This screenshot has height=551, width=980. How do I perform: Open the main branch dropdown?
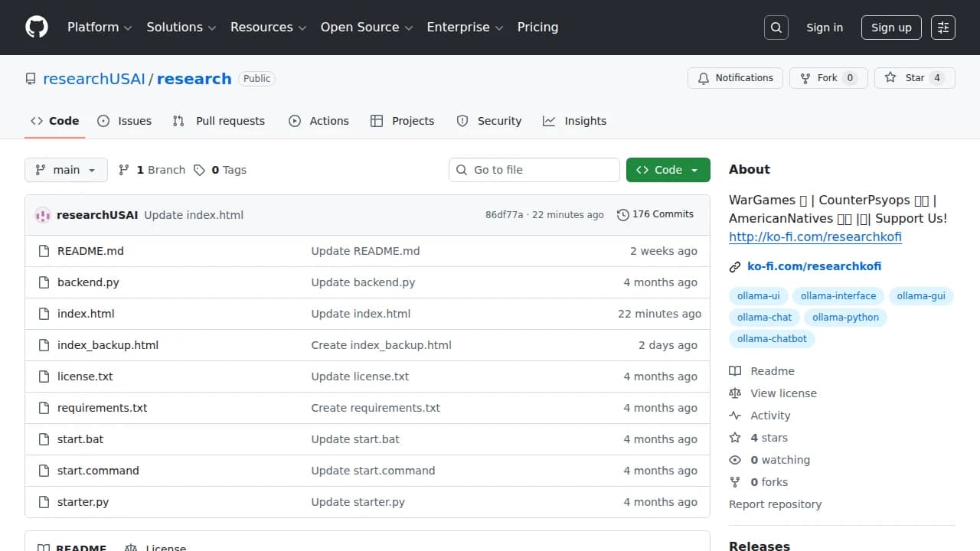[x=66, y=169]
